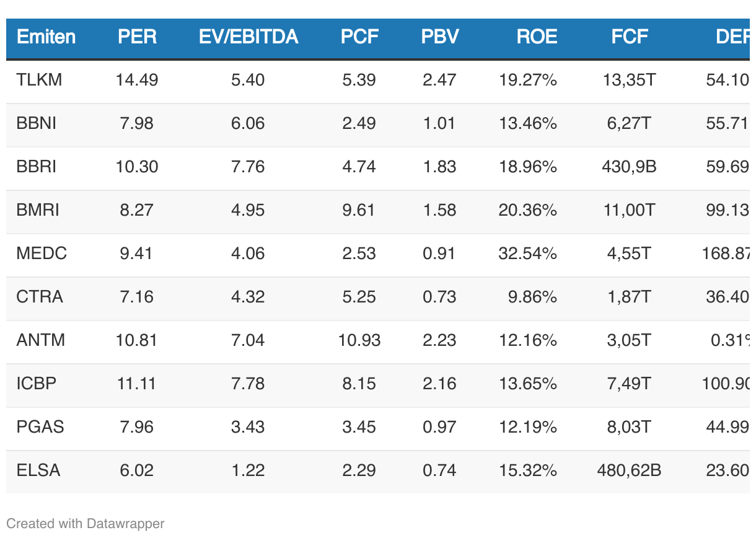Viewport: 756px width, 538px height.
Task: Select the PGAS row label
Action: (40, 427)
